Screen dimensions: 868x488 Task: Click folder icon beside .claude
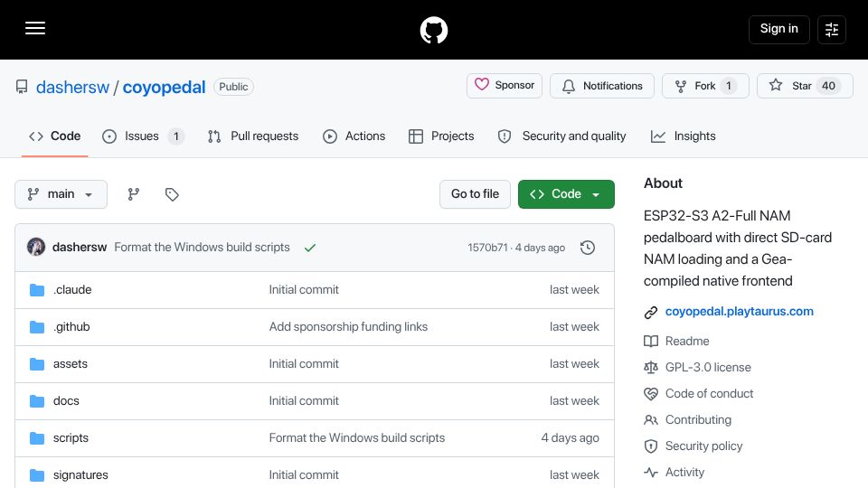tap(37, 290)
